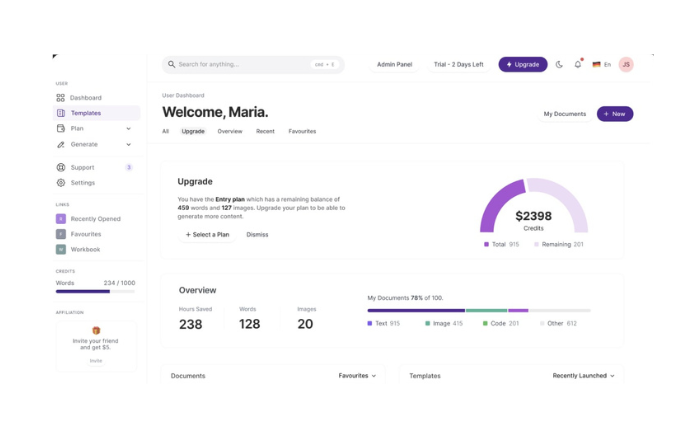Click the New button
This screenshot has width=696, height=426.
click(x=615, y=114)
